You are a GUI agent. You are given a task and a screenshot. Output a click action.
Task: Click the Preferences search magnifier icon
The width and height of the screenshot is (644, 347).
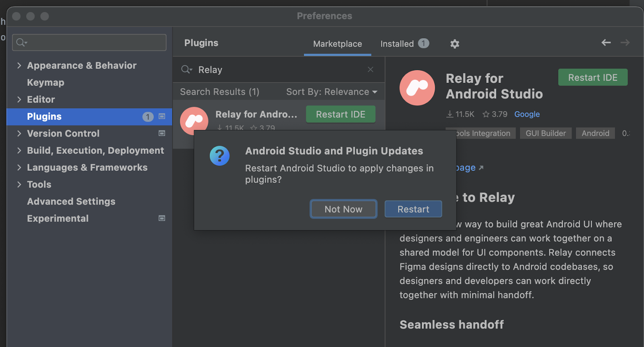tap(21, 42)
